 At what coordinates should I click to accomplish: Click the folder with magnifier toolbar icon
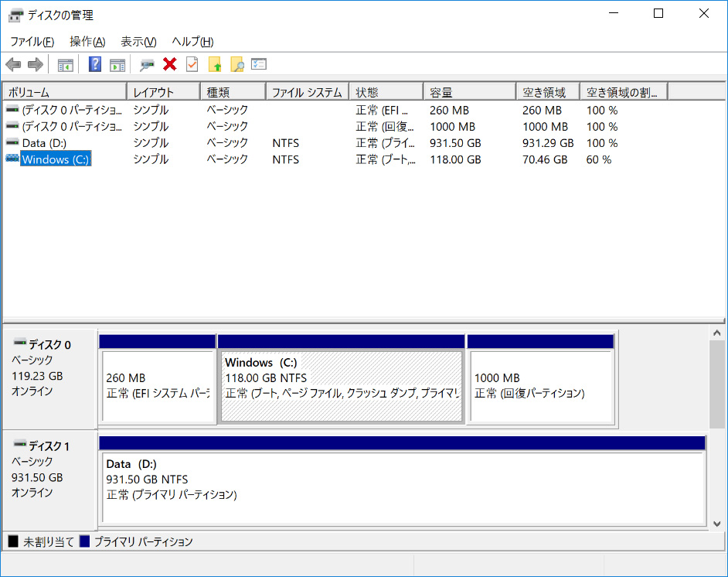pyautogui.click(x=237, y=64)
